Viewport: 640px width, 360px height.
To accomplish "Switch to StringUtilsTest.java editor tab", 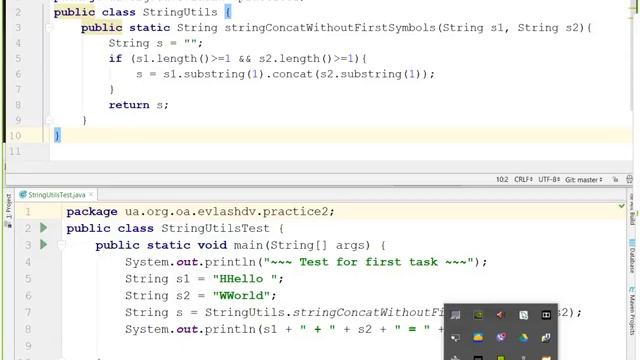I will point(56,195).
